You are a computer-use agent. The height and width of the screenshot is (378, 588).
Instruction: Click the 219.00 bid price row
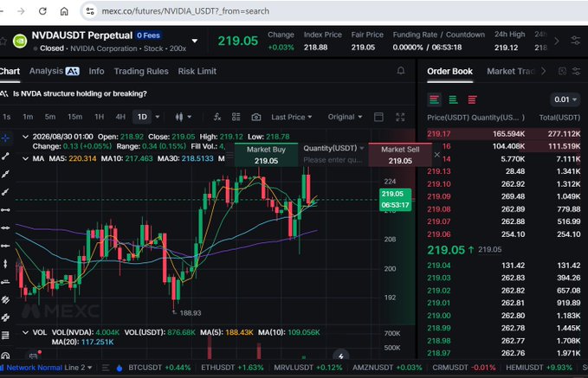click(504, 316)
